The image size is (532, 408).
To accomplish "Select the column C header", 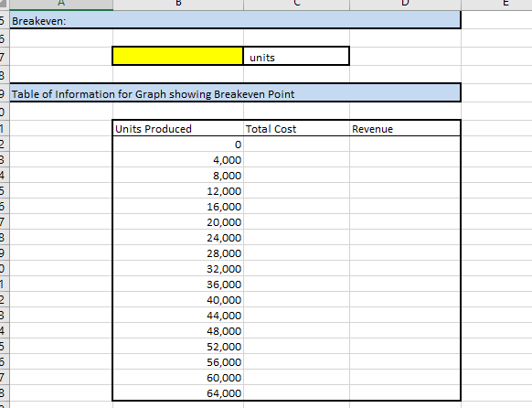I will coord(296,4).
